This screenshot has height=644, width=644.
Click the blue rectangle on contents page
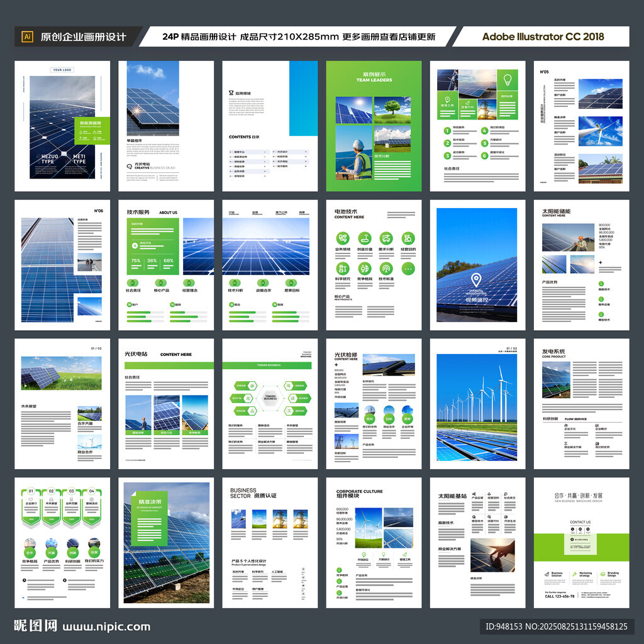304,98
